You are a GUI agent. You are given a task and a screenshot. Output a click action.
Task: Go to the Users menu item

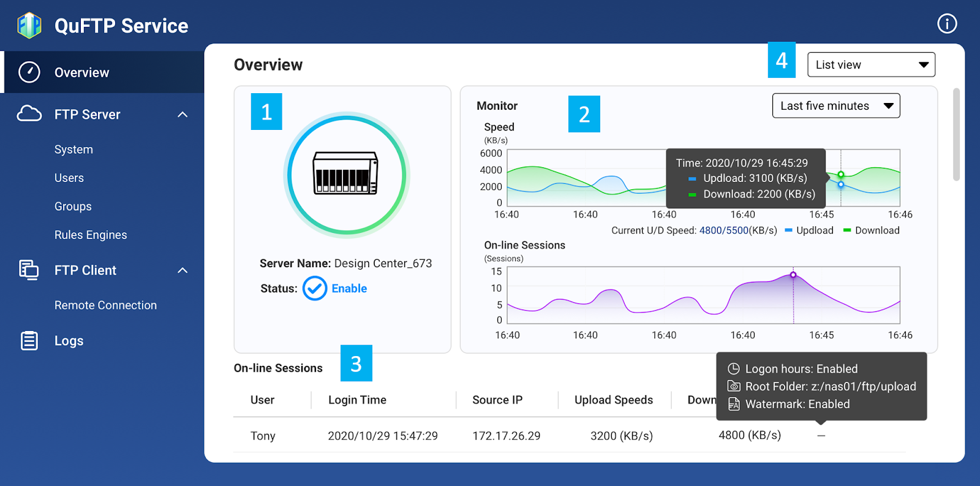[69, 178]
